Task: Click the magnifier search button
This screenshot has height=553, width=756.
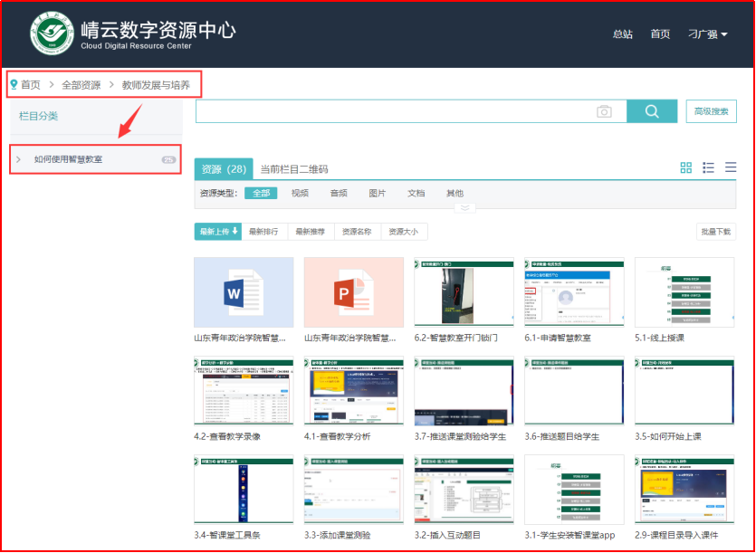Action: click(652, 111)
